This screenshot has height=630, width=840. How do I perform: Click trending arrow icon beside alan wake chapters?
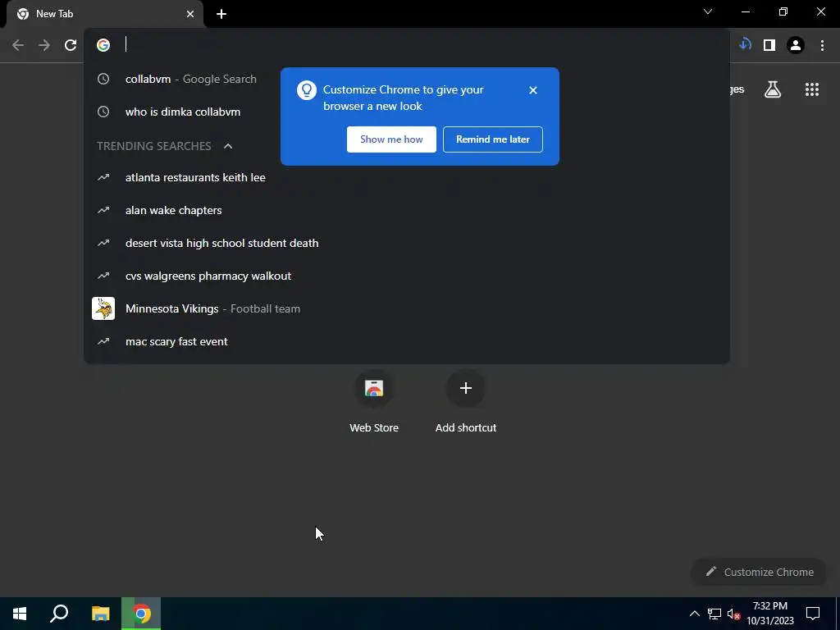pos(103,210)
